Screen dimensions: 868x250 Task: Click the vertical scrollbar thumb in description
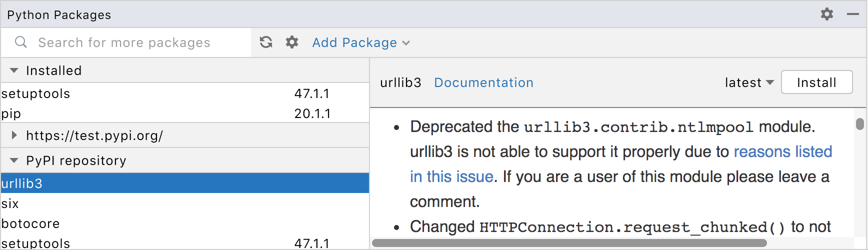click(x=859, y=123)
